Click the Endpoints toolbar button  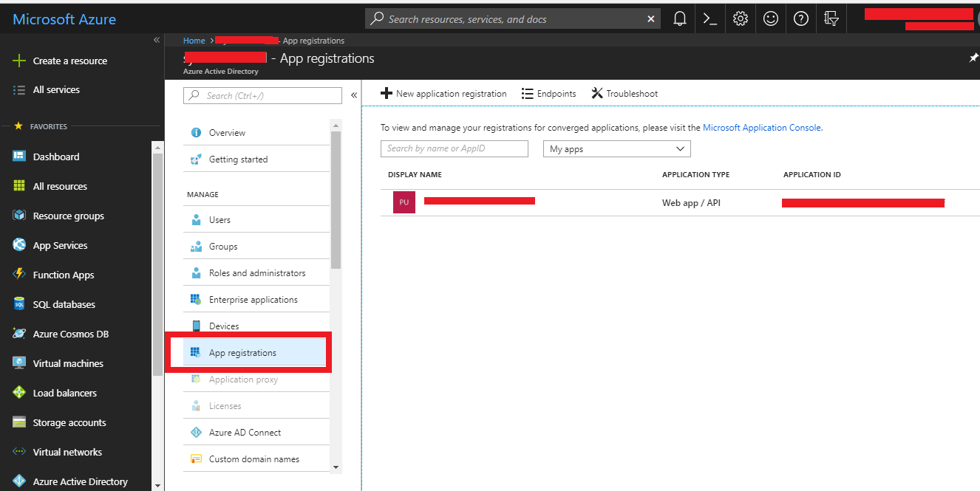(x=548, y=94)
